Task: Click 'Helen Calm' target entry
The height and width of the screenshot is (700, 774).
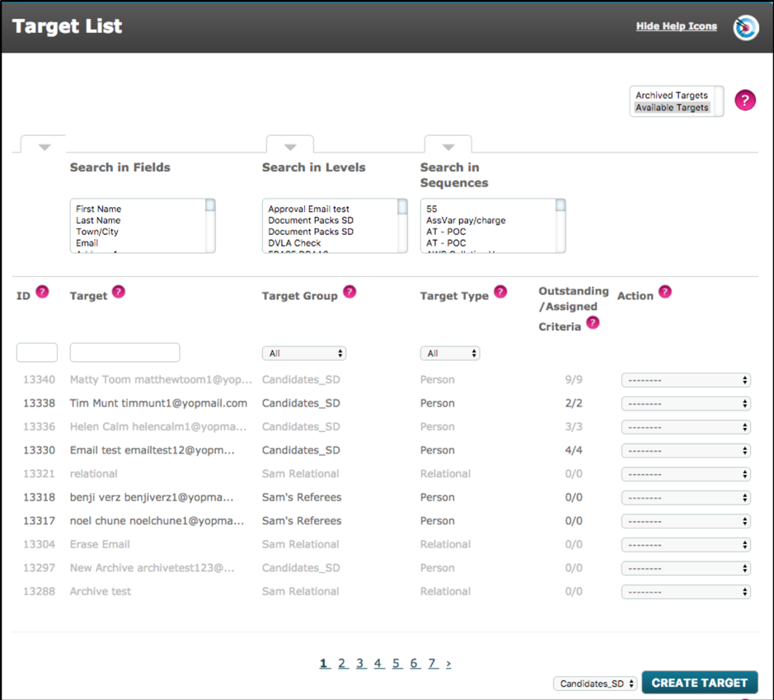Action: [158, 426]
